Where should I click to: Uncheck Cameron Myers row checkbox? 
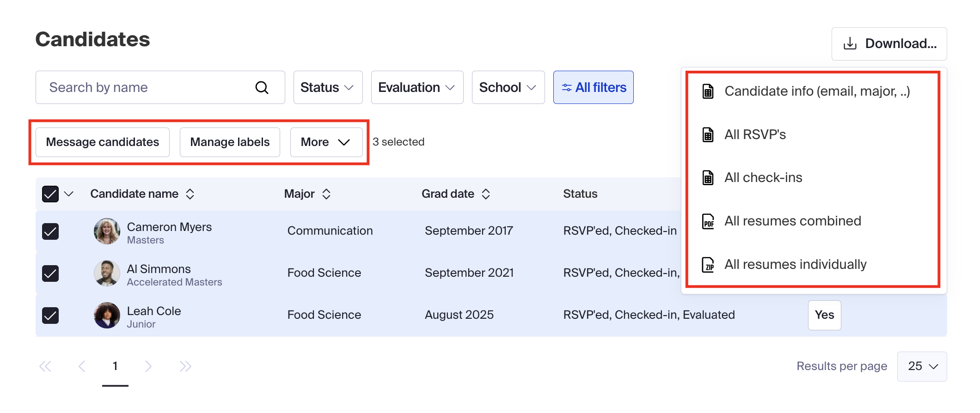tap(50, 231)
